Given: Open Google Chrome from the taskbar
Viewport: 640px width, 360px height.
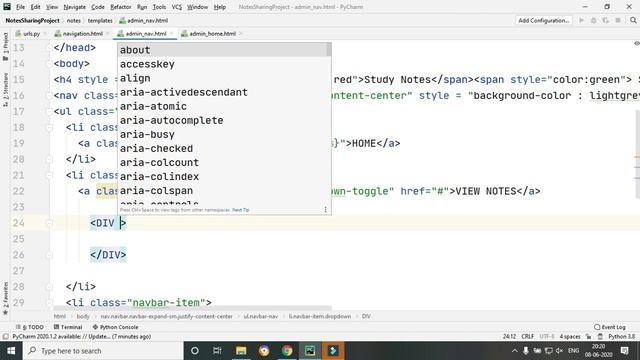Looking at the screenshot, I should [x=287, y=351].
